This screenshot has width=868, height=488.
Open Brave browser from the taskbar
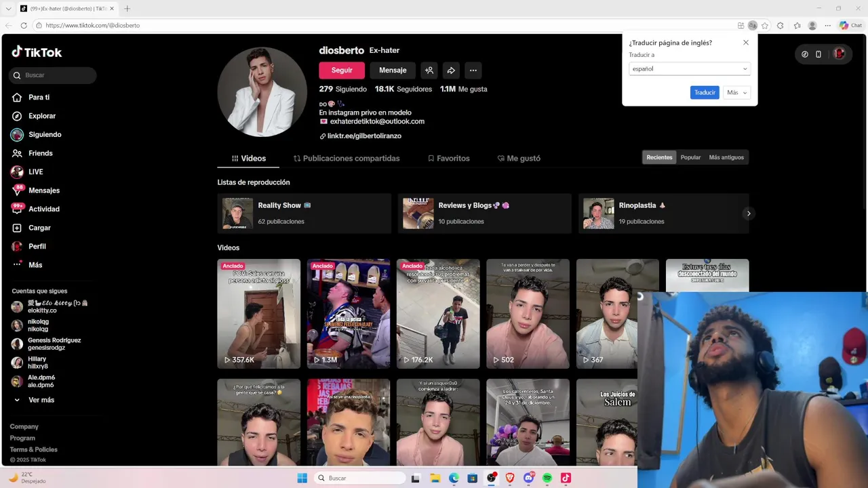tap(510, 478)
